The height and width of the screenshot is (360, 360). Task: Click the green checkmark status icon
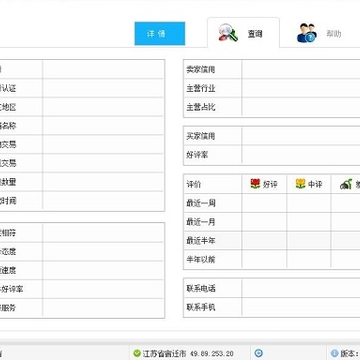coord(137,353)
